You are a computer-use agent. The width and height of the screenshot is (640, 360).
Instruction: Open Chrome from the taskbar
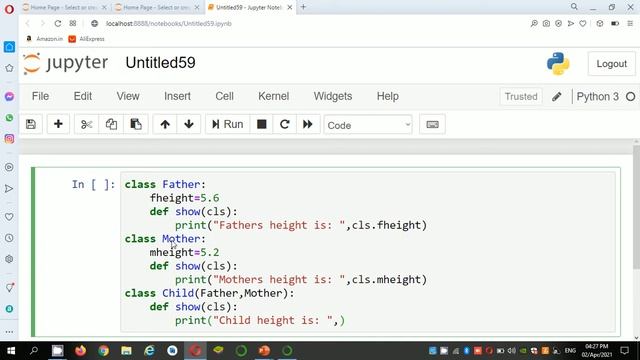click(x=103, y=351)
